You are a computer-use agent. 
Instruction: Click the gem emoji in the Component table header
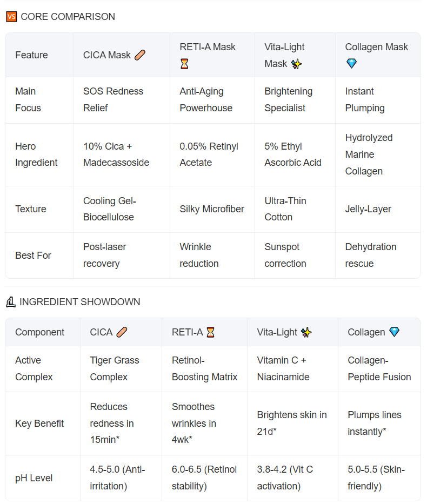pos(395,332)
